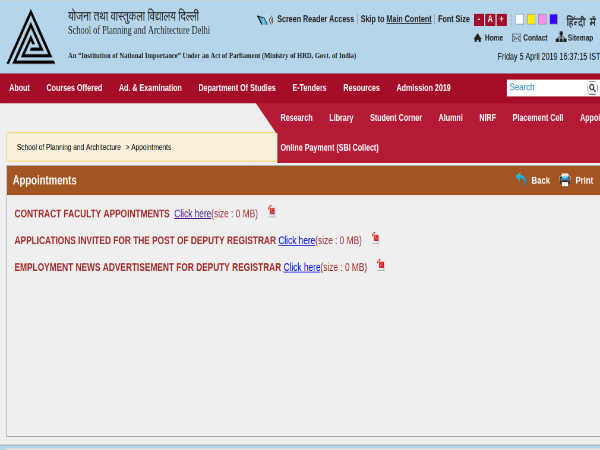Click the Print printer icon

(565, 179)
